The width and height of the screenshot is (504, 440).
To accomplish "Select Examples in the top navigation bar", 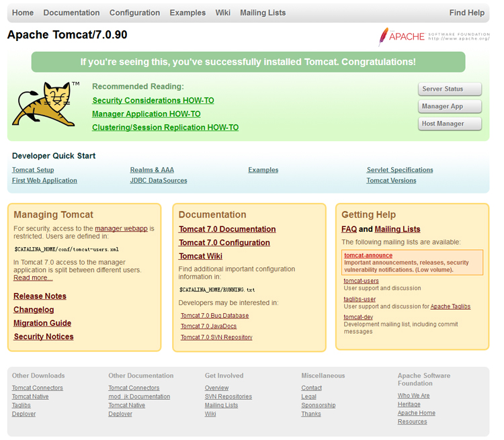I will pyautogui.click(x=187, y=13).
